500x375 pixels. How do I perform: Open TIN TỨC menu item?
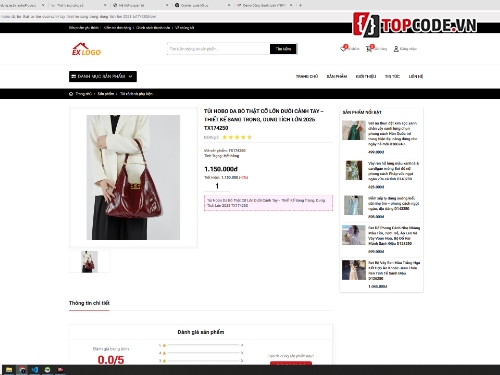pos(392,76)
